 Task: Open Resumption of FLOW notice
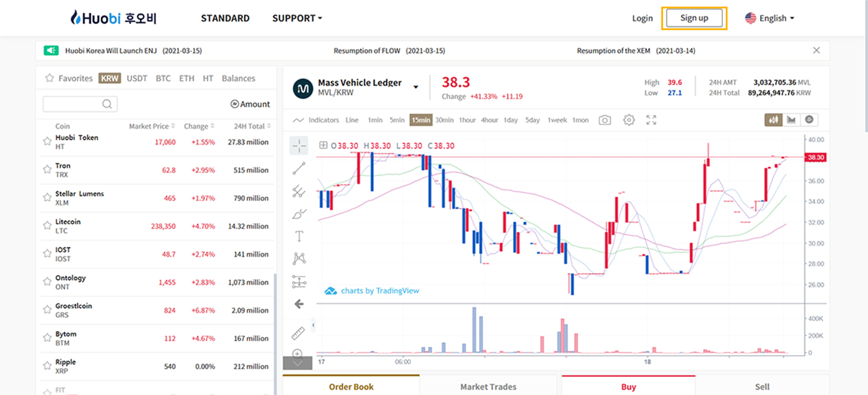coord(389,51)
